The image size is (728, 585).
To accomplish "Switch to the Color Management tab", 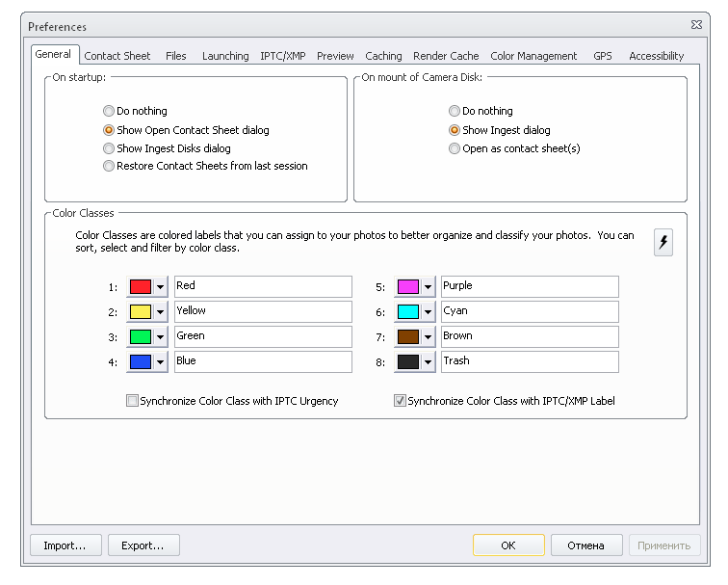I will 533,56.
